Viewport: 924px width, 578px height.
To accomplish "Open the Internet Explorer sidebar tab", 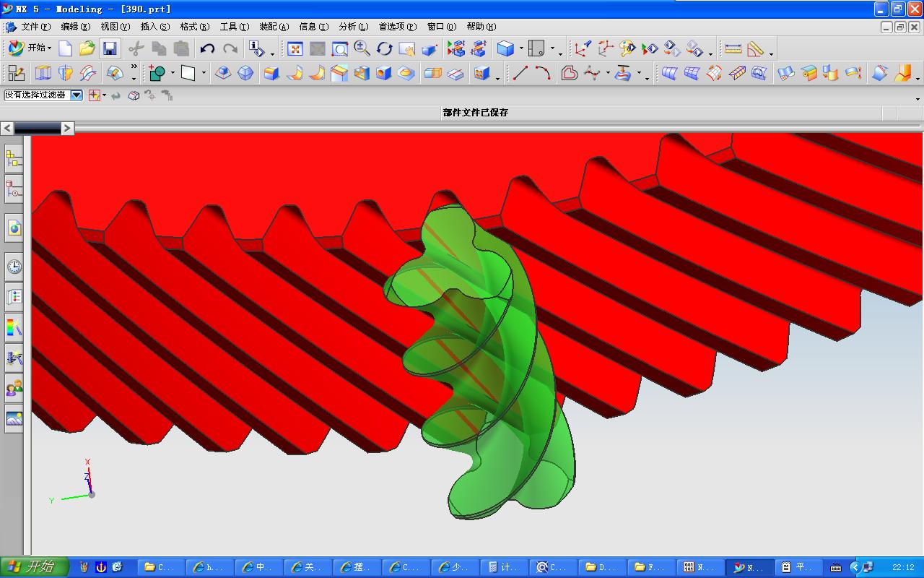I will click(x=14, y=228).
